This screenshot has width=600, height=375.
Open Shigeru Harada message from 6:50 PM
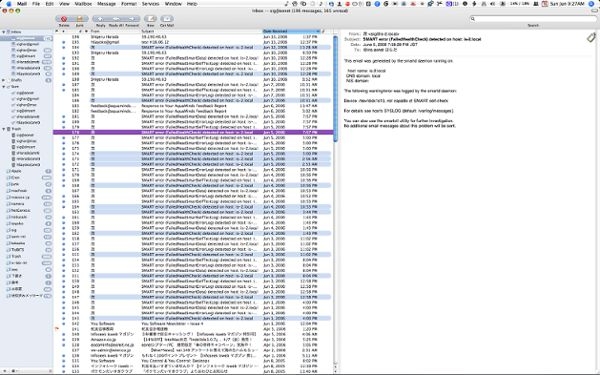192,53
